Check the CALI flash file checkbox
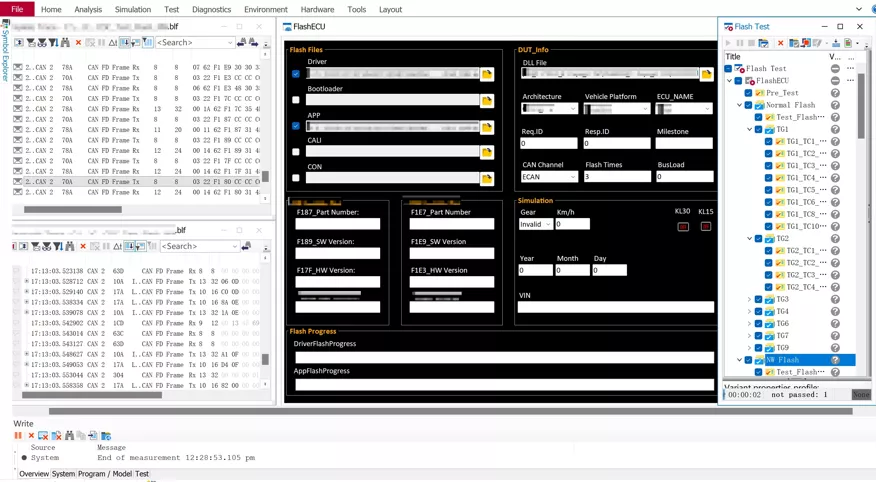877x483 pixels. tap(296, 152)
